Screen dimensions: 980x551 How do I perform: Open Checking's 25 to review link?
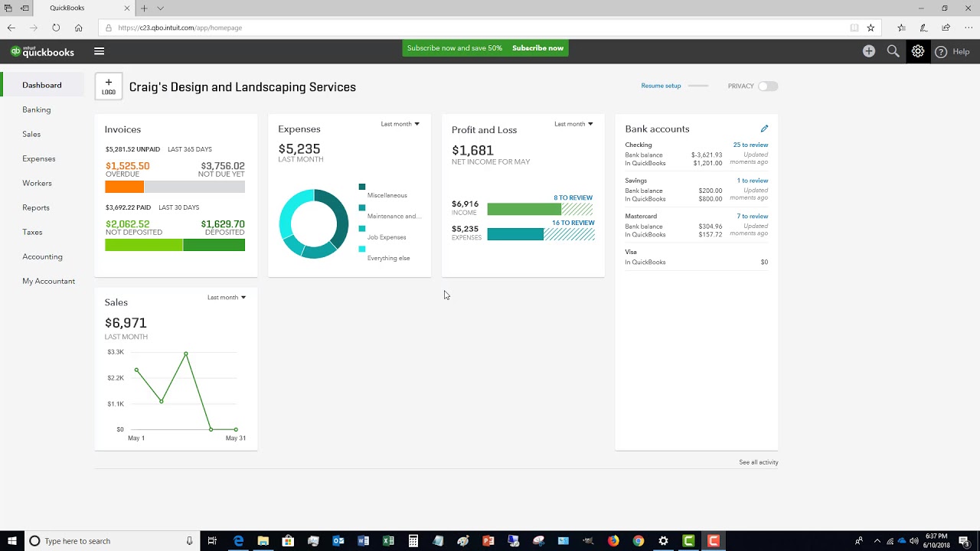point(750,145)
